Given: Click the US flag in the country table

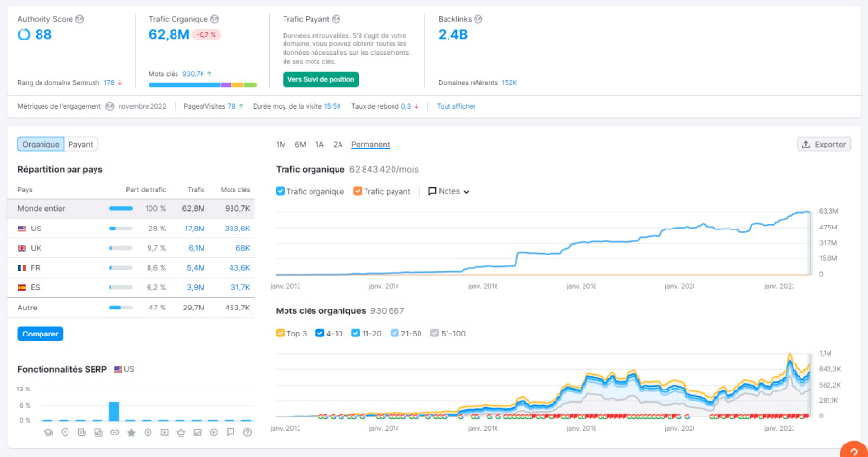Looking at the screenshot, I should [22, 228].
